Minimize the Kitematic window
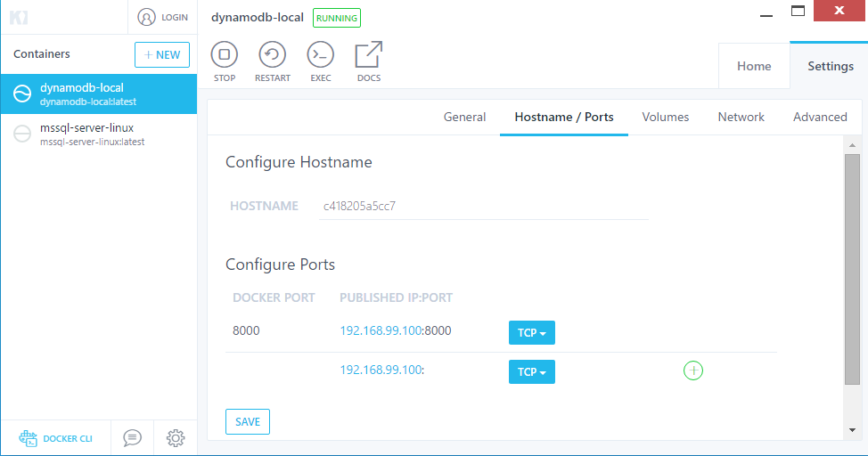The image size is (868, 456). [x=766, y=16]
